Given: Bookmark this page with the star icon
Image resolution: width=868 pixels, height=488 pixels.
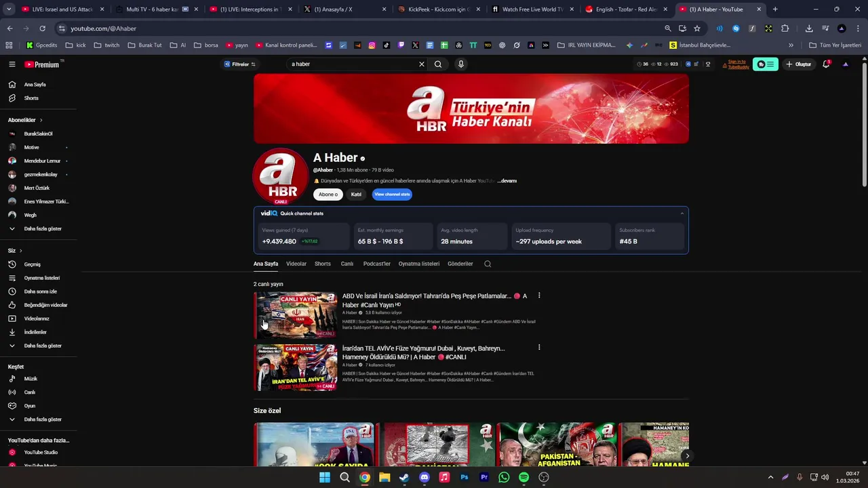Looking at the screenshot, I should (x=697, y=28).
